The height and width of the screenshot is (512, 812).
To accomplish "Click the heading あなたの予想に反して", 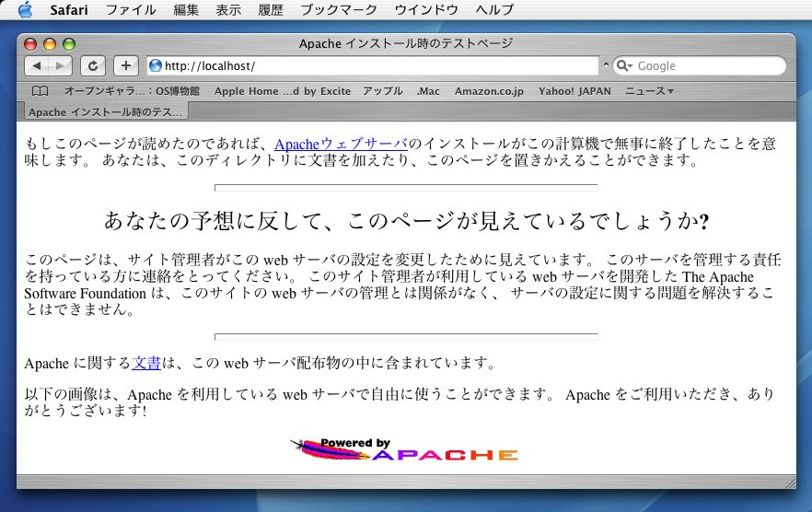I will [406, 221].
